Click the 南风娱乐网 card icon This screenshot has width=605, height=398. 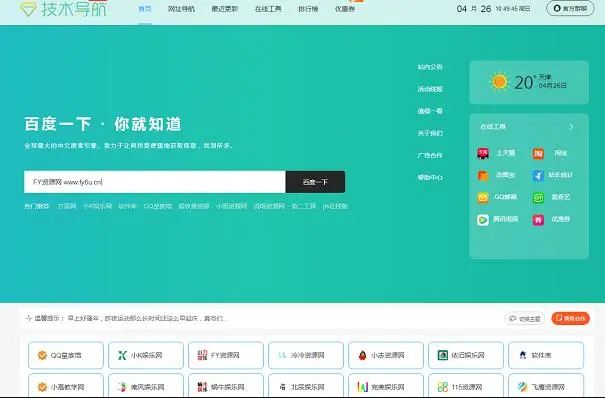tap(122, 387)
